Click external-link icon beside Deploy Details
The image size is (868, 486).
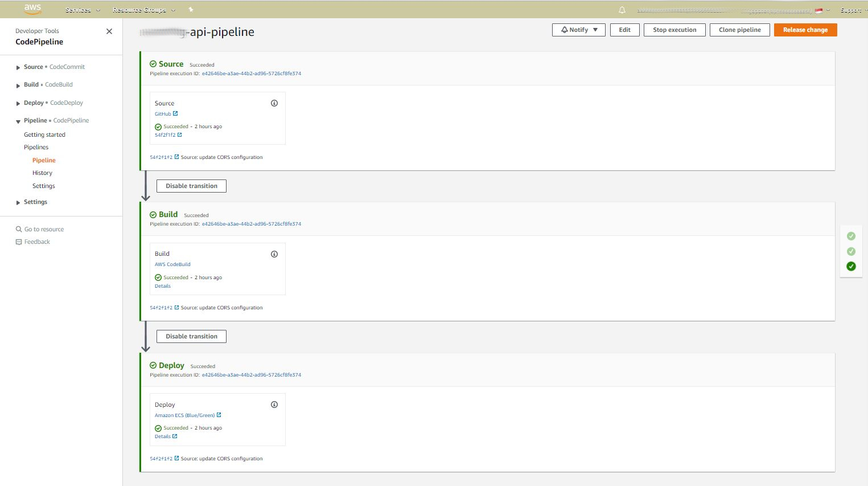(175, 436)
